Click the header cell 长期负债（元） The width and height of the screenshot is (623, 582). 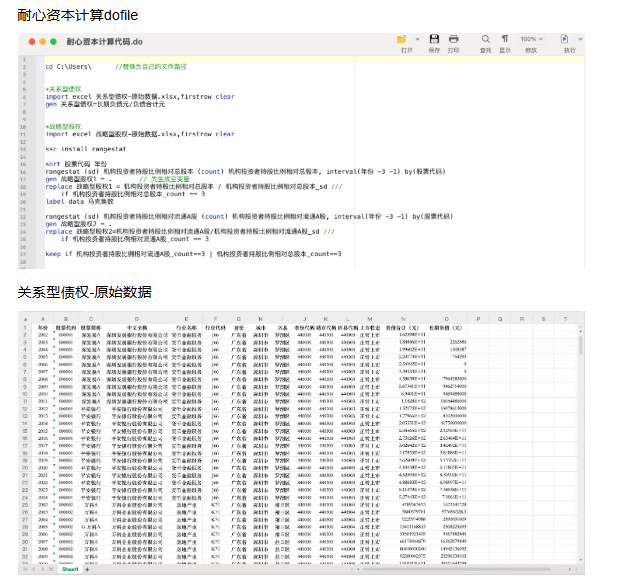(x=445, y=328)
